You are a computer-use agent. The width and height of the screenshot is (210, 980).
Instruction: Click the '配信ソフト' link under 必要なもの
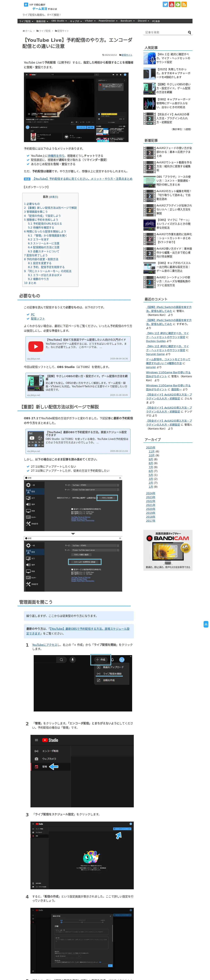(38, 319)
